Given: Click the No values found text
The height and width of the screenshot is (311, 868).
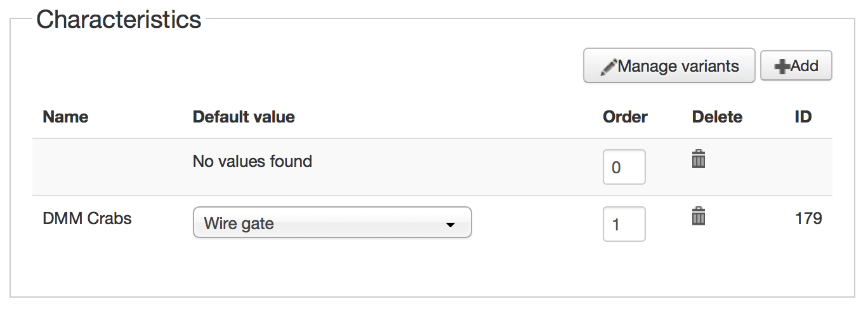Looking at the screenshot, I should 252,161.
